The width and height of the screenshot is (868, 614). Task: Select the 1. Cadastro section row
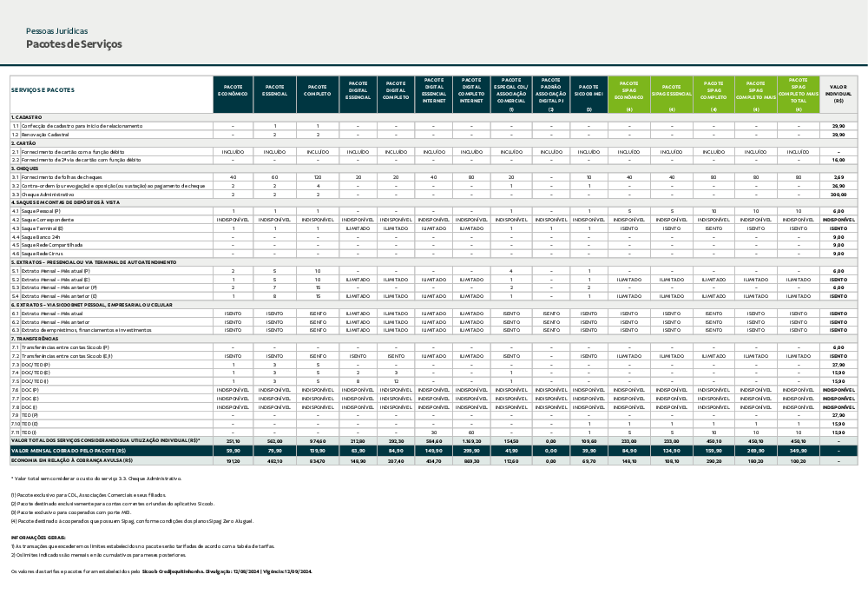[26, 117]
